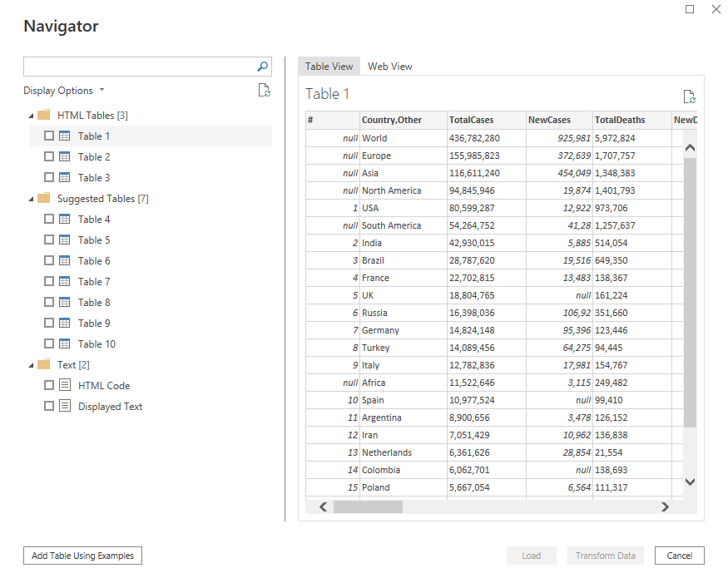This screenshot has width=728, height=578.
Task: Collapse the HTML Tables group
Action: (31, 116)
